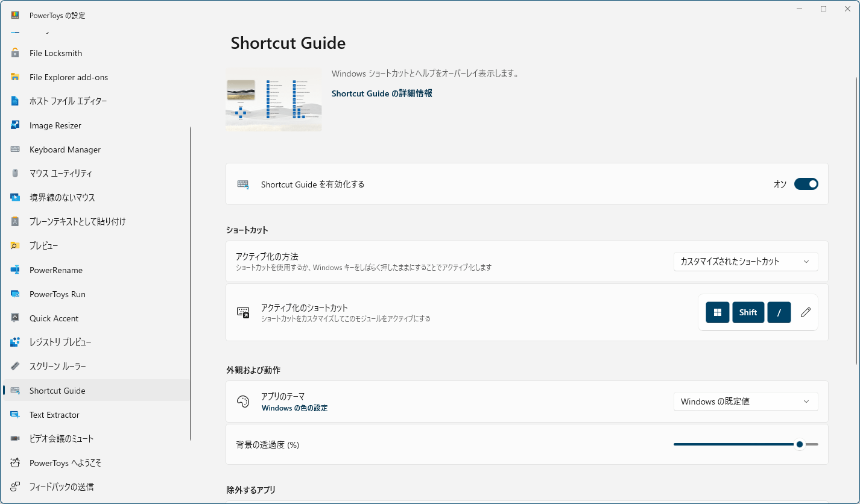The image size is (860, 504).
Task: Click the Shift key button in shortcut
Action: (748, 312)
